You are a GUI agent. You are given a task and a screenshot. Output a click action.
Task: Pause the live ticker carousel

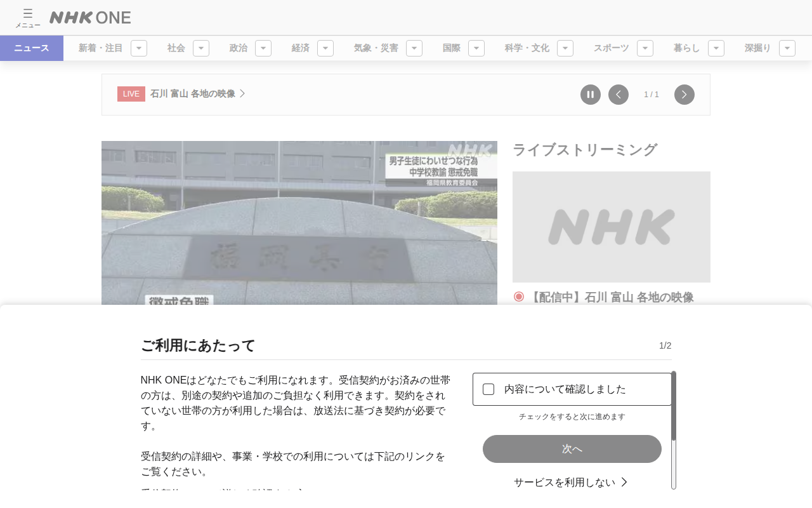(x=591, y=95)
